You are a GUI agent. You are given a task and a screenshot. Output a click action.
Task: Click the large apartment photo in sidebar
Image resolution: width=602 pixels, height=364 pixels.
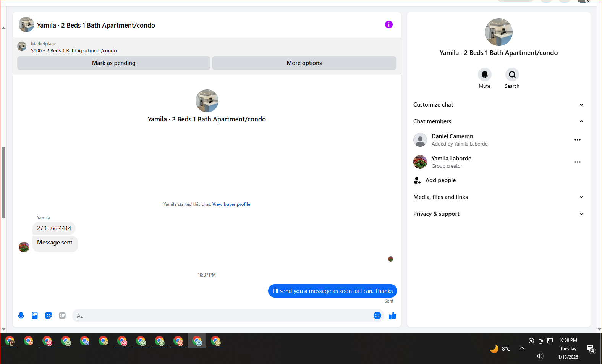pyautogui.click(x=499, y=32)
